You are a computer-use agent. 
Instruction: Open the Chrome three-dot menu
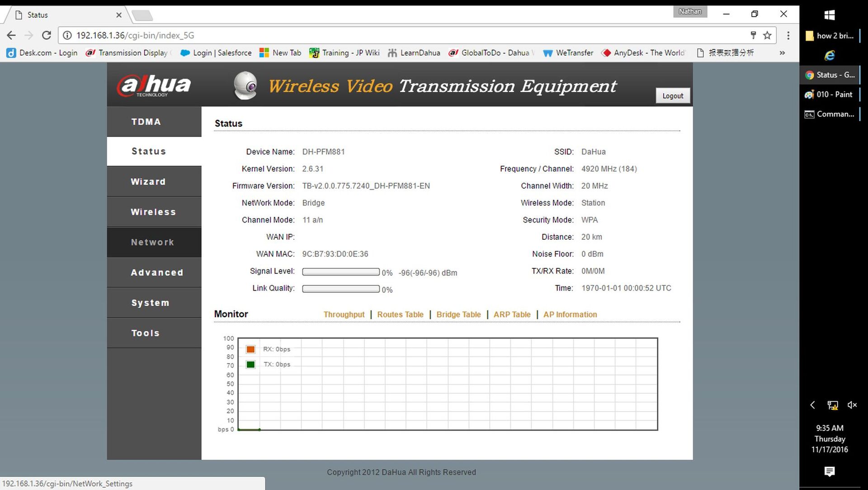[x=788, y=35]
